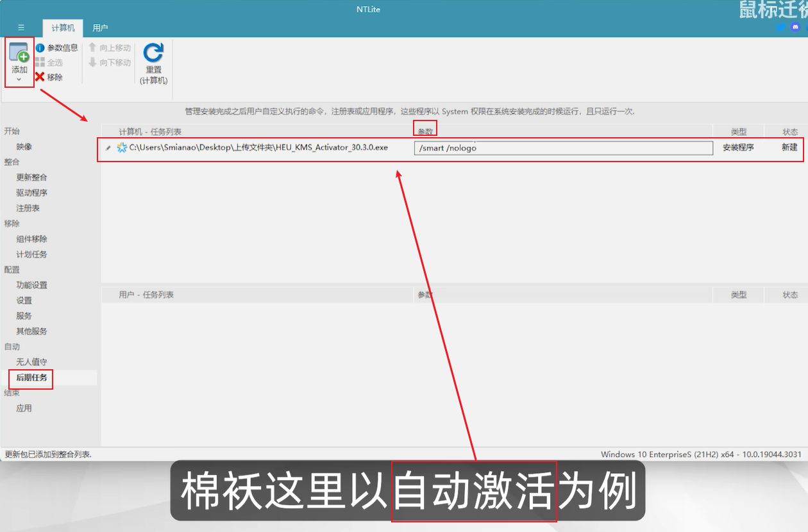Switch to the 用户 tab

point(100,28)
